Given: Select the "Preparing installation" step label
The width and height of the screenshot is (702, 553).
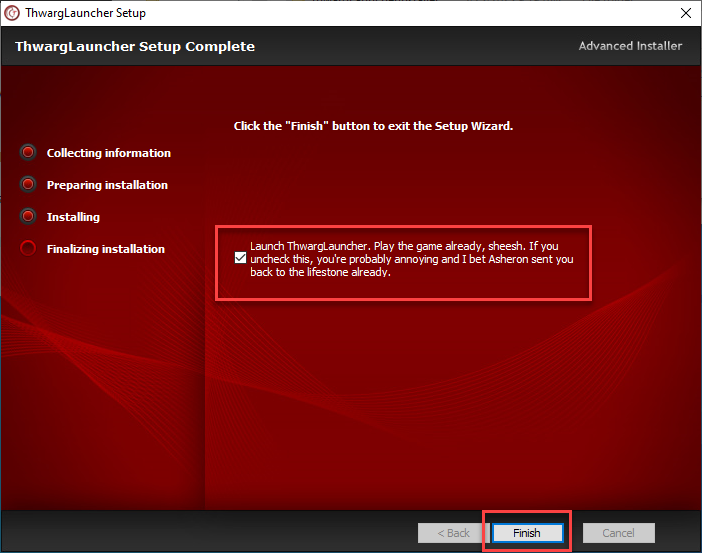Looking at the screenshot, I should point(107,185).
